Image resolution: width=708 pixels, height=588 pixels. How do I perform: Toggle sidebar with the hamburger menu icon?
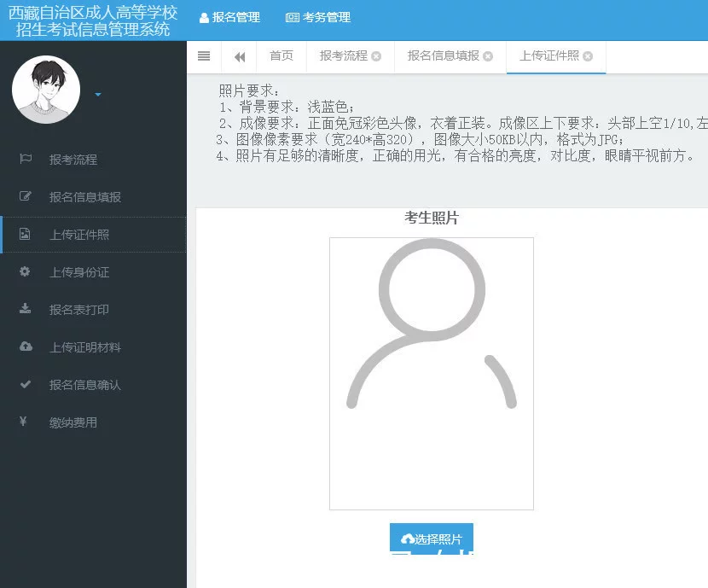(204, 56)
